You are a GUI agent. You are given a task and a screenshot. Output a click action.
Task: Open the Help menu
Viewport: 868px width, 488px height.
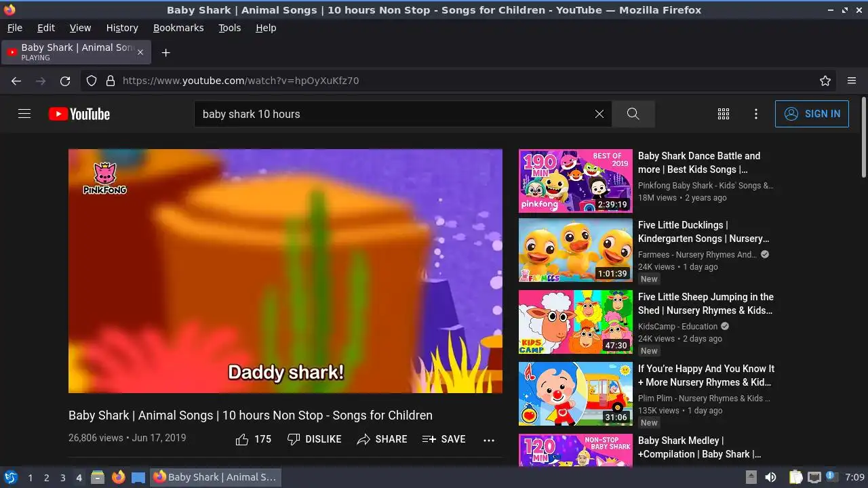pos(266,28)
